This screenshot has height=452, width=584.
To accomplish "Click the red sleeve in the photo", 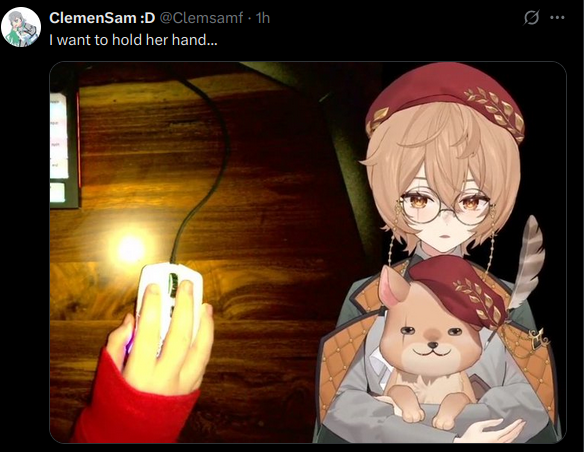I will point(132,402).
